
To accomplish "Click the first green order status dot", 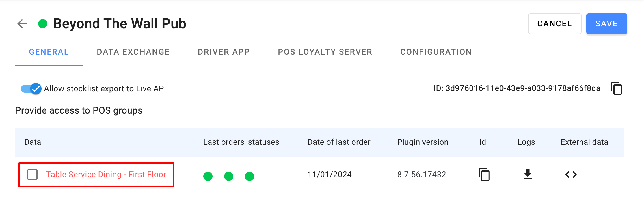I will [x=208, y=176].
